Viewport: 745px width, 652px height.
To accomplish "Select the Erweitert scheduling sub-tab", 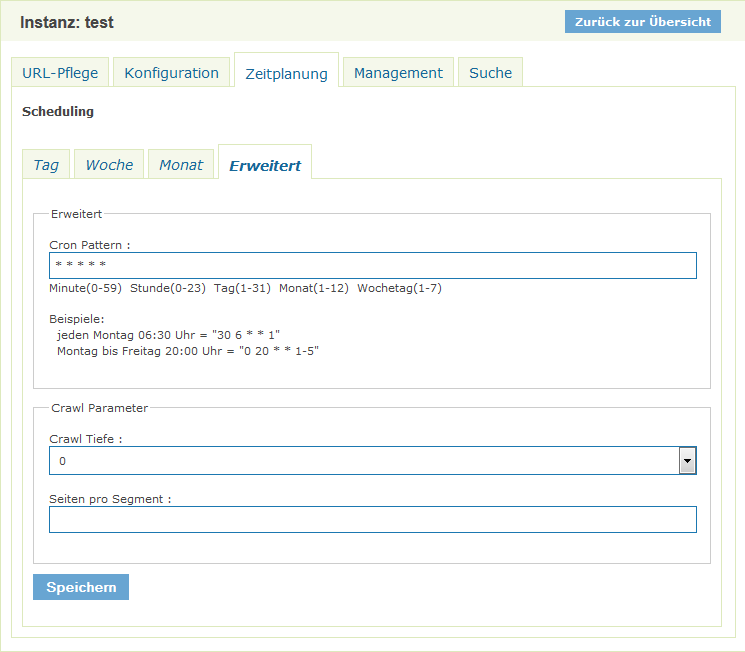I will [x=265, y=166].
